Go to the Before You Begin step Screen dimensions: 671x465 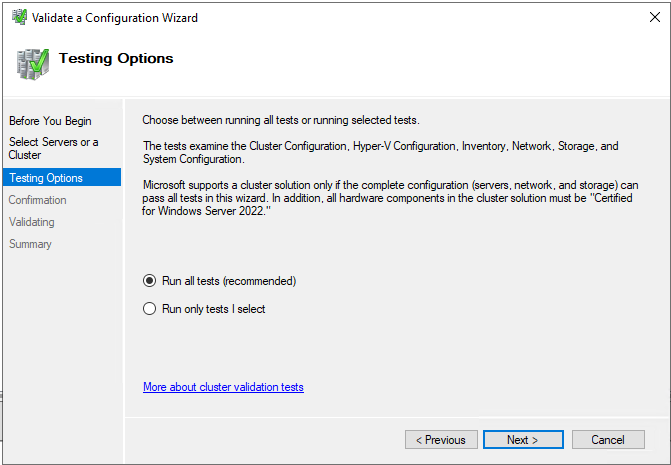pos(50,121)
